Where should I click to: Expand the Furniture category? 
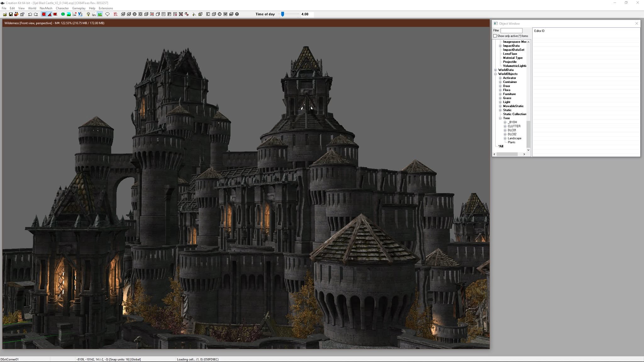coord(500,94)
